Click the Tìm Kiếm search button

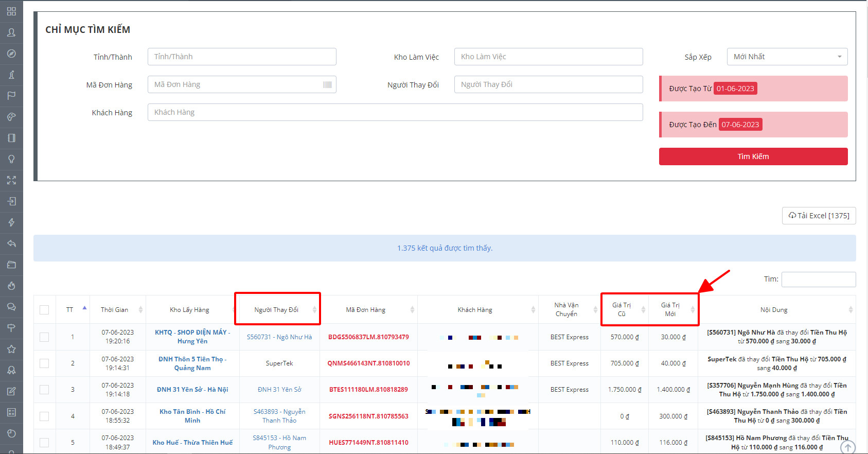tap(753, 156)
